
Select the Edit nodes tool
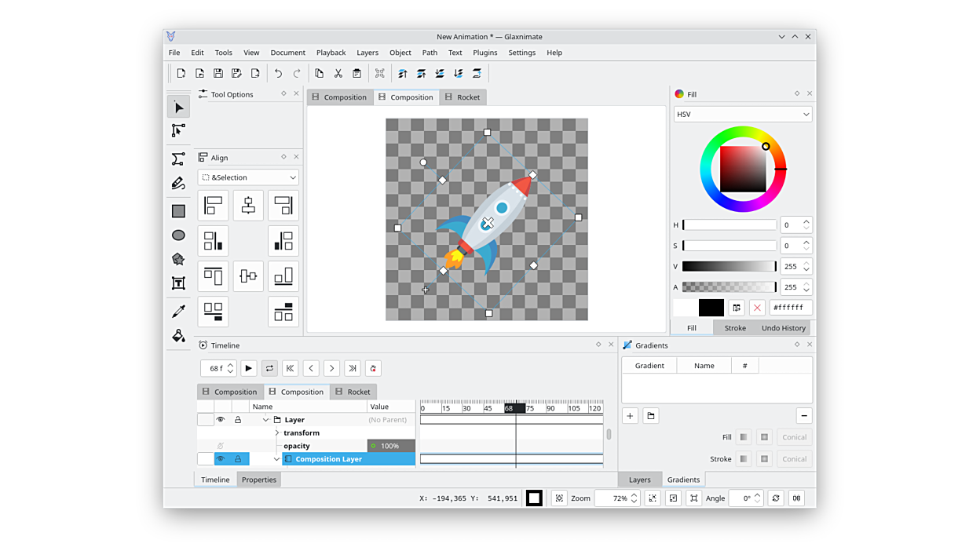(x=178, y=130)
